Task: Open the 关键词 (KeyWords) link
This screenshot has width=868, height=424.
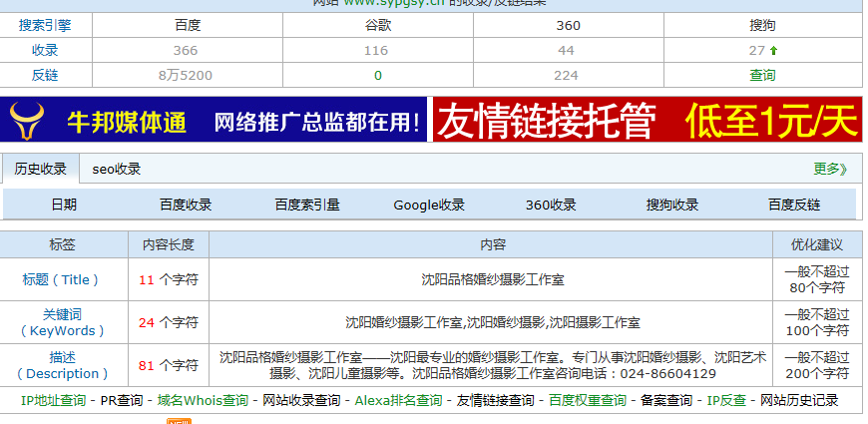Action: [62, 322]
